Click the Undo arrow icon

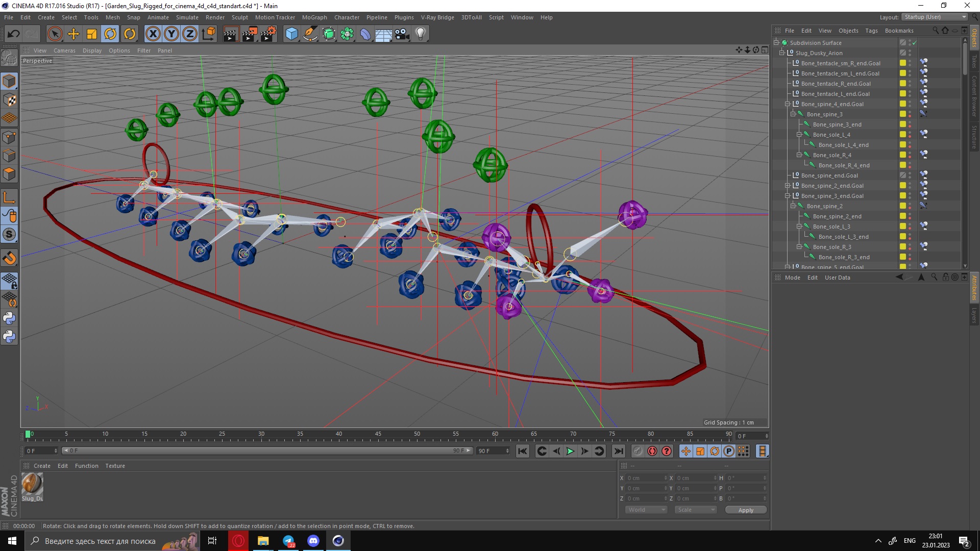click(14, 34)
